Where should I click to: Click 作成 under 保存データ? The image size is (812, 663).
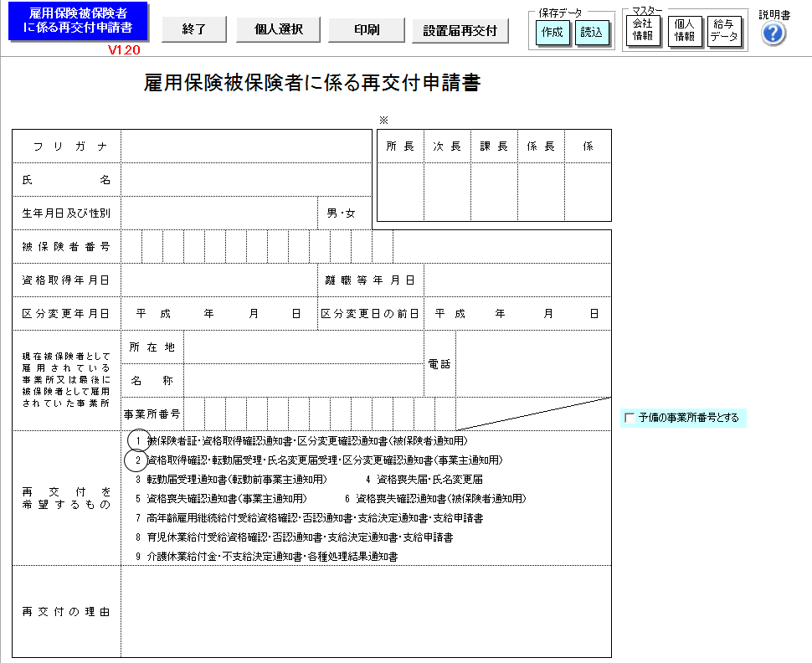(552, 33)
